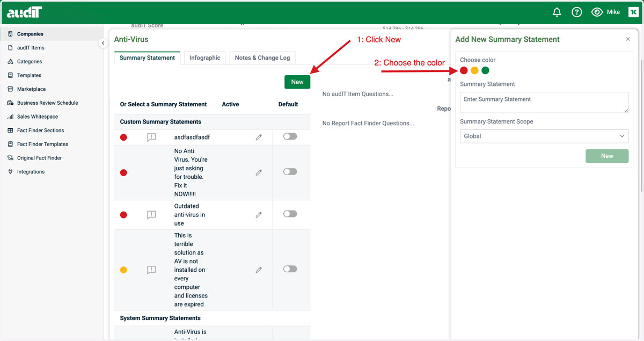Toggle default switch for Outdated anti-virus in use
This screenshot has width=644, height=341.
click(x=290, y=214)
